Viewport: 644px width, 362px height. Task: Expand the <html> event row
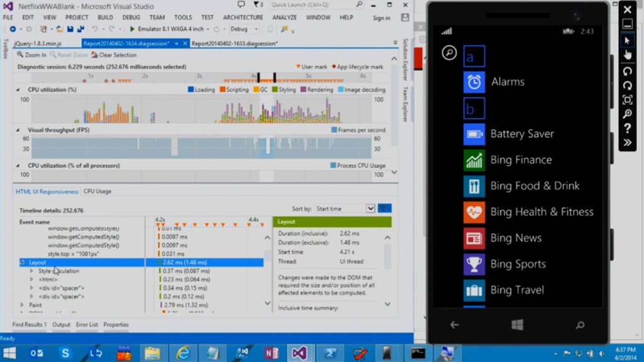point(31,280)
